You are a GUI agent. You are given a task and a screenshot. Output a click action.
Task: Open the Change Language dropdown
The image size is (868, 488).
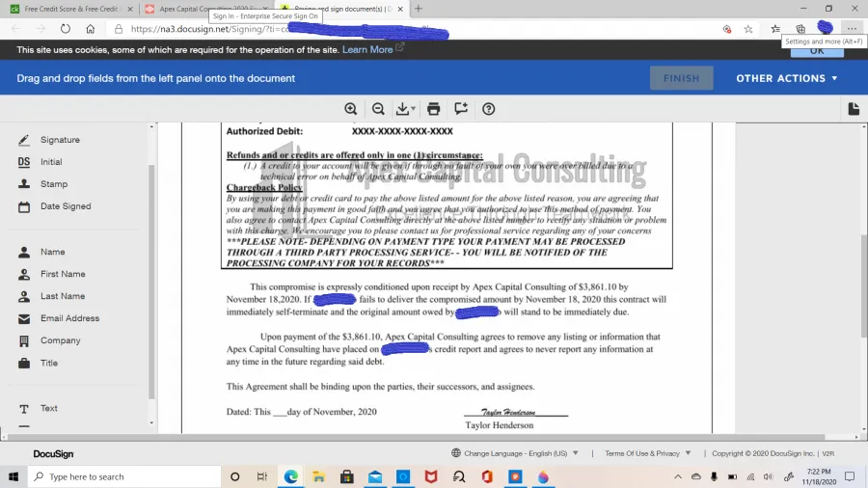point(515,453)
